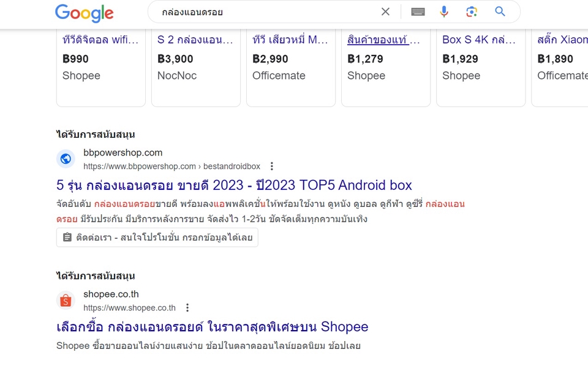Click Officemate seller under ฿2,990
Image resolution: width=588 pixels, height=371 pixels.
[x=279, y=76]
